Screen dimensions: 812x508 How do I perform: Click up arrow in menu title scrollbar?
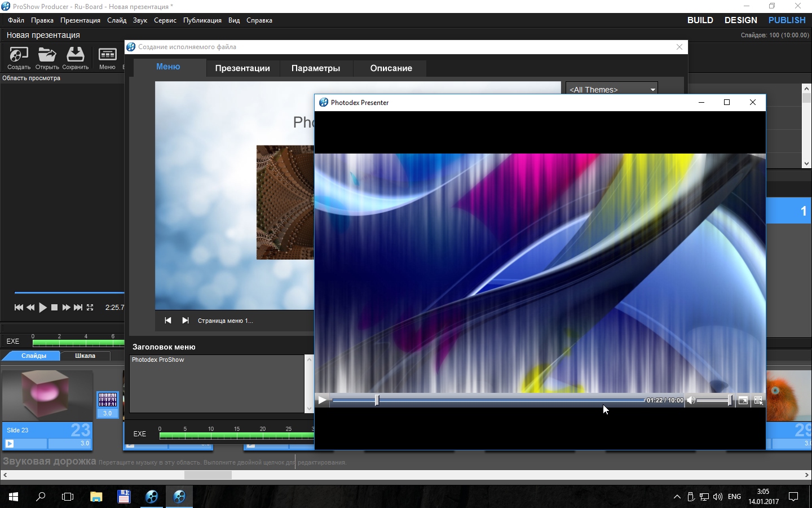pos(309,359)
